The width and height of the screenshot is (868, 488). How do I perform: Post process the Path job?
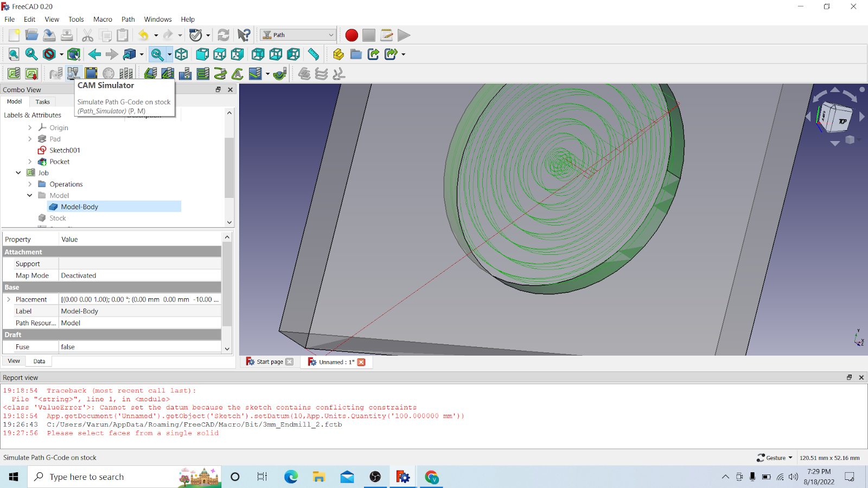tap(31, 73)
